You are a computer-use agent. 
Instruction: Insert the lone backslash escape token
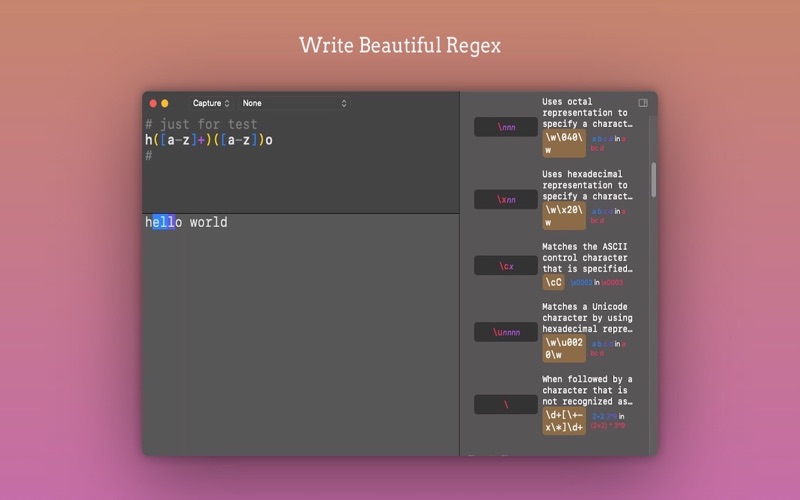506,405
